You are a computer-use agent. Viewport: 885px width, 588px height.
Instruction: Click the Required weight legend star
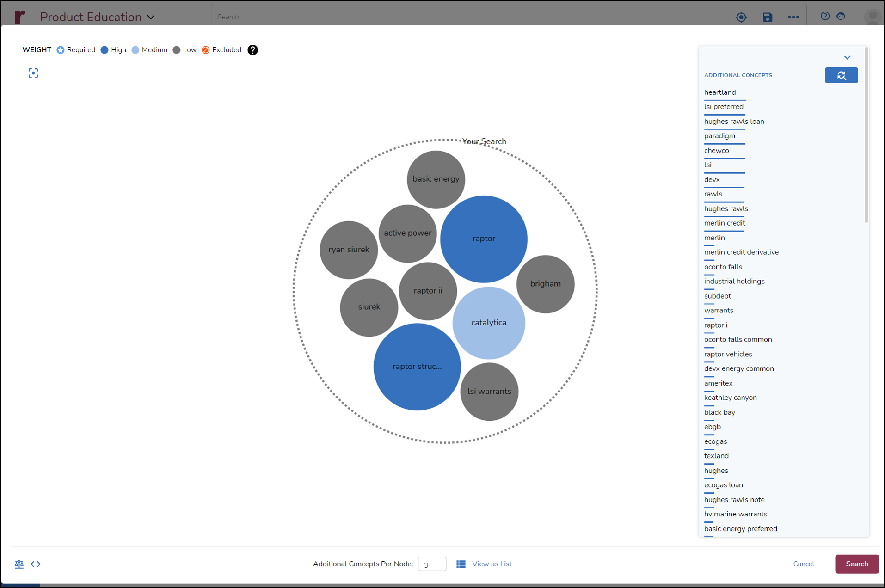click(x=61, y=50)
